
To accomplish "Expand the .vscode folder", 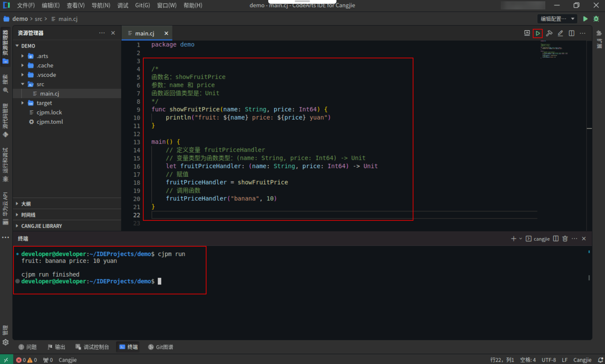I will point(22,75).
